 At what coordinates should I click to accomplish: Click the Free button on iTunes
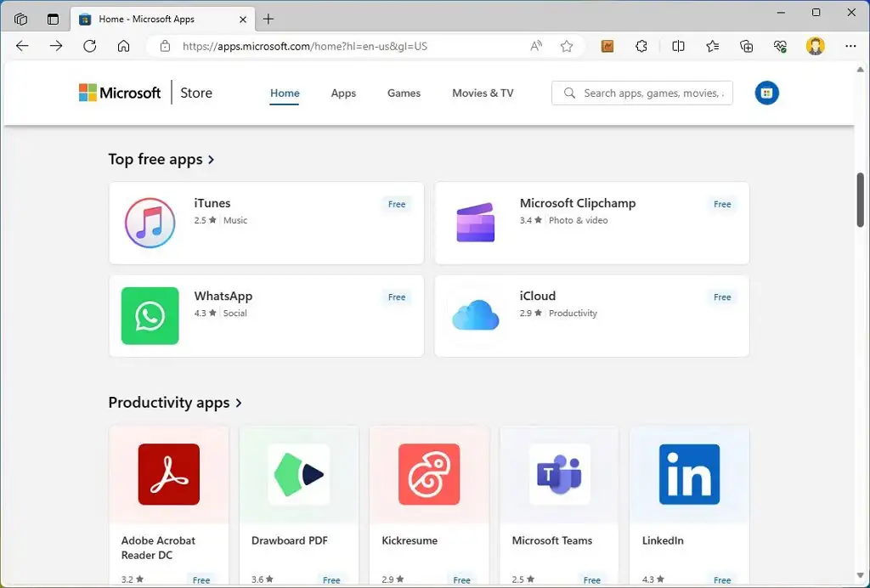396,204
